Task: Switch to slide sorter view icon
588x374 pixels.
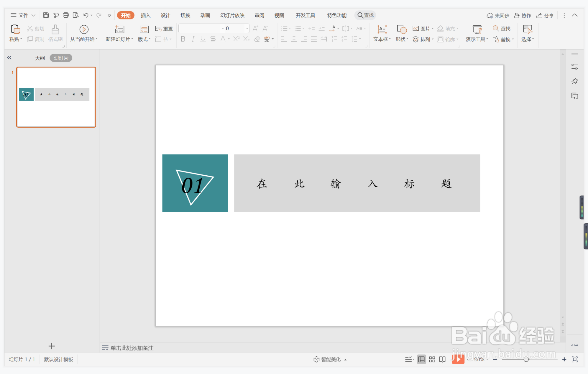Action: click(x=432, y=359)
